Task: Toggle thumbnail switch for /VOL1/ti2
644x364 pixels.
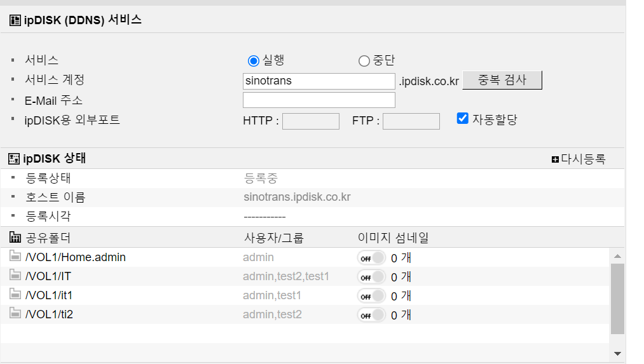Action: point(371,314)
